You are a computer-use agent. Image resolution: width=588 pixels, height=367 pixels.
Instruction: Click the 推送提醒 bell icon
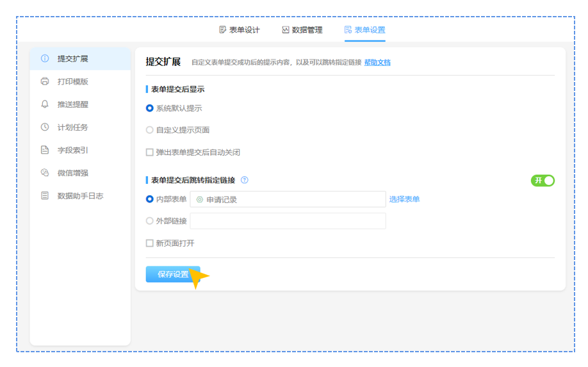[45, 104]
